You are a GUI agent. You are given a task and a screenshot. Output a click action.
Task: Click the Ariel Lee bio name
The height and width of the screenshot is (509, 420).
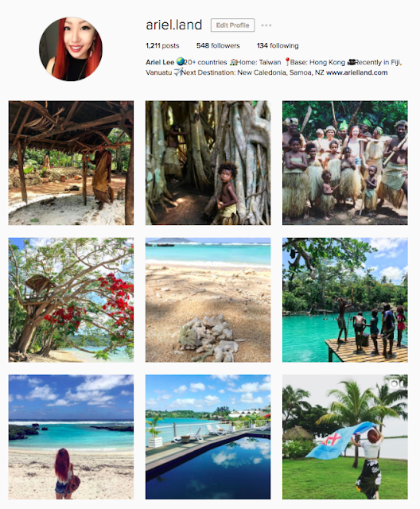point(160,62)
